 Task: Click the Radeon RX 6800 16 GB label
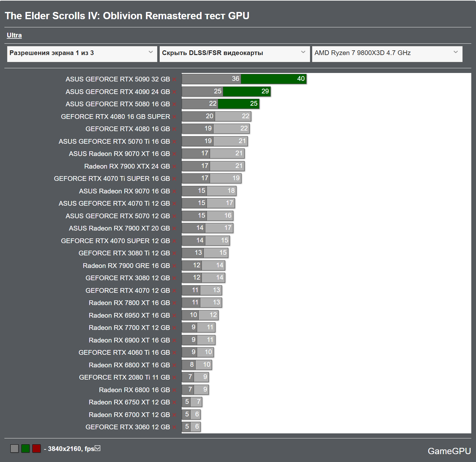point(135,390)
